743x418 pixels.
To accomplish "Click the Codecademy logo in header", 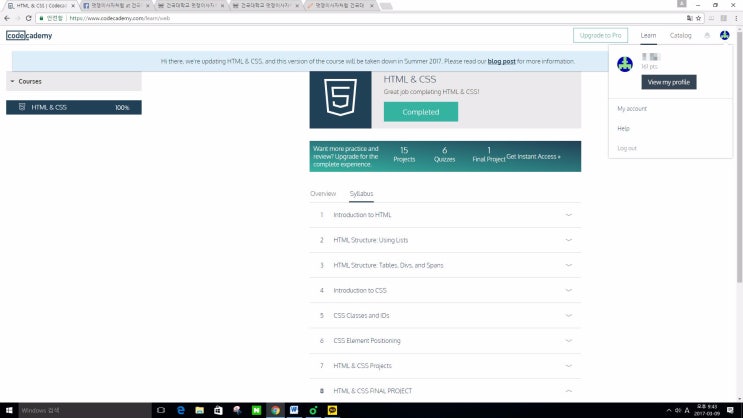I will tap(29, 36).
